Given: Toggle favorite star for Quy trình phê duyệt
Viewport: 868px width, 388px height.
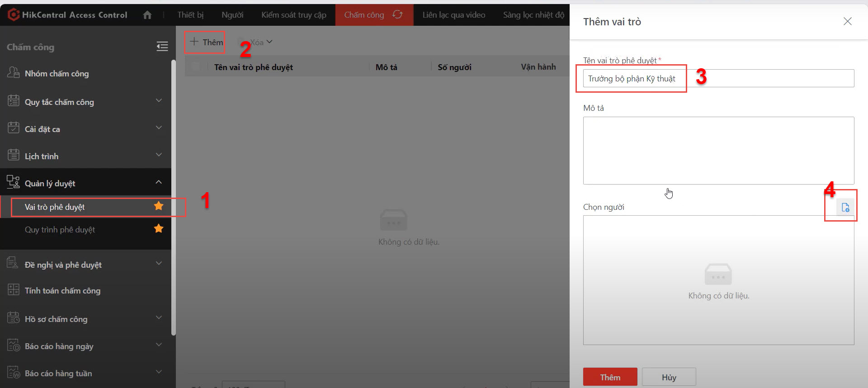Looking at the screenshot, I should pos(159,229).
